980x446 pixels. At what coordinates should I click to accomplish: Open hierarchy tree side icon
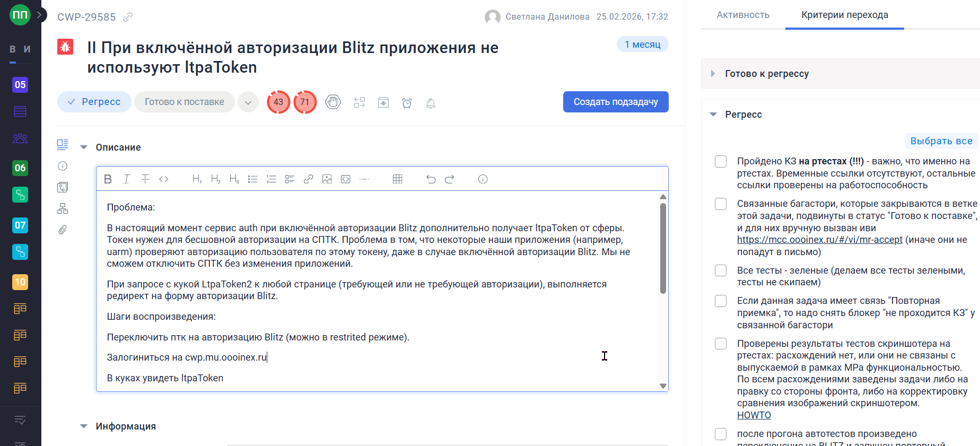tap(63, 208)
